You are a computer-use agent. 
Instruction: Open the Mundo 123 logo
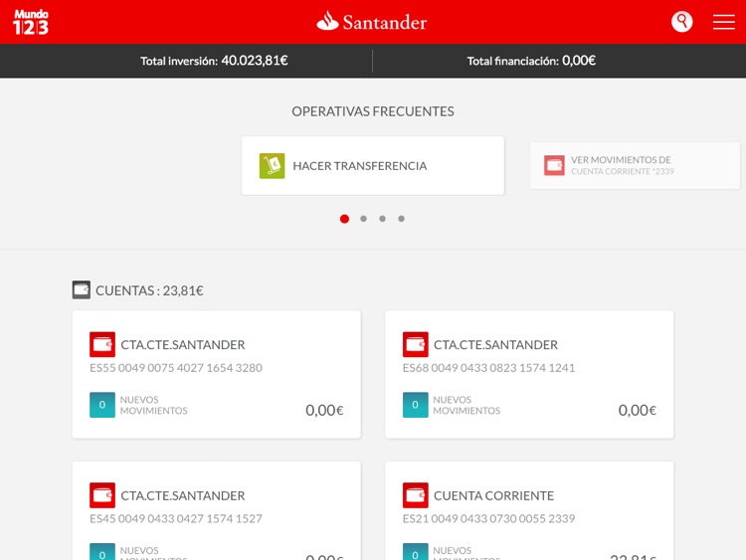(31, 22)
